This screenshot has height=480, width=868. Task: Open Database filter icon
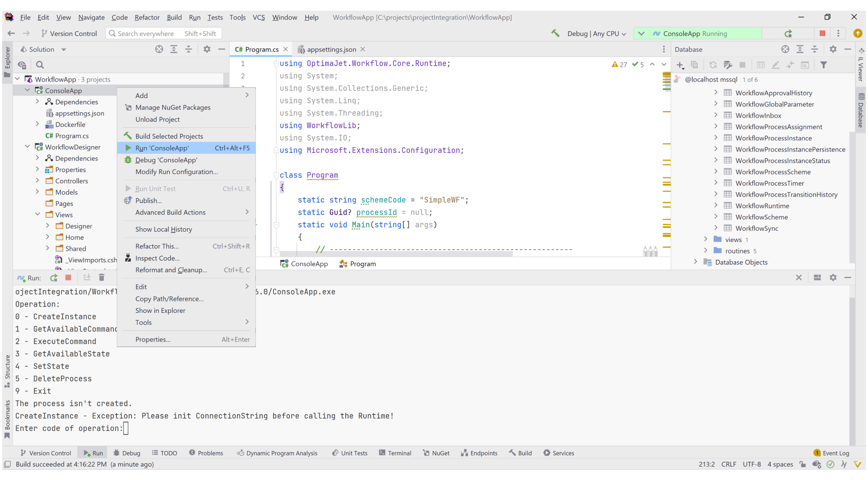[x=823, y=65]
